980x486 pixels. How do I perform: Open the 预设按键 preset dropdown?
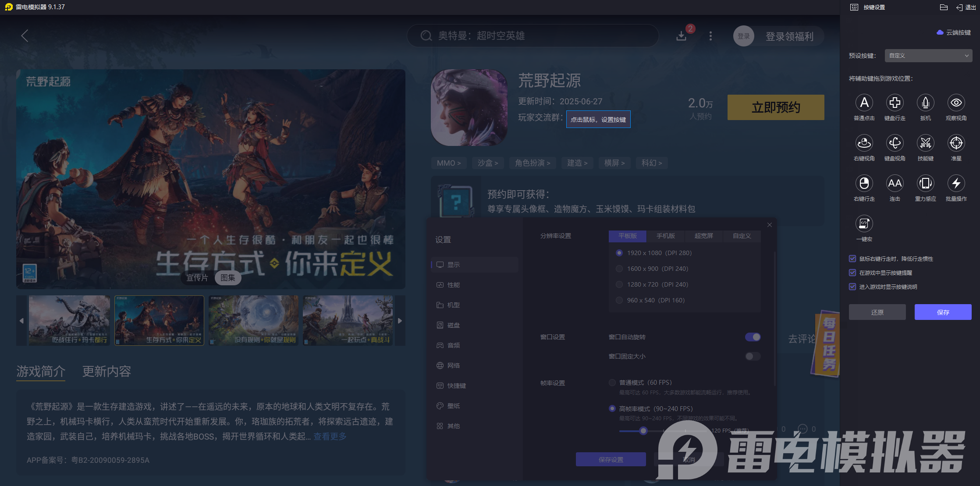pyautogui.click(x=928, y=55)
